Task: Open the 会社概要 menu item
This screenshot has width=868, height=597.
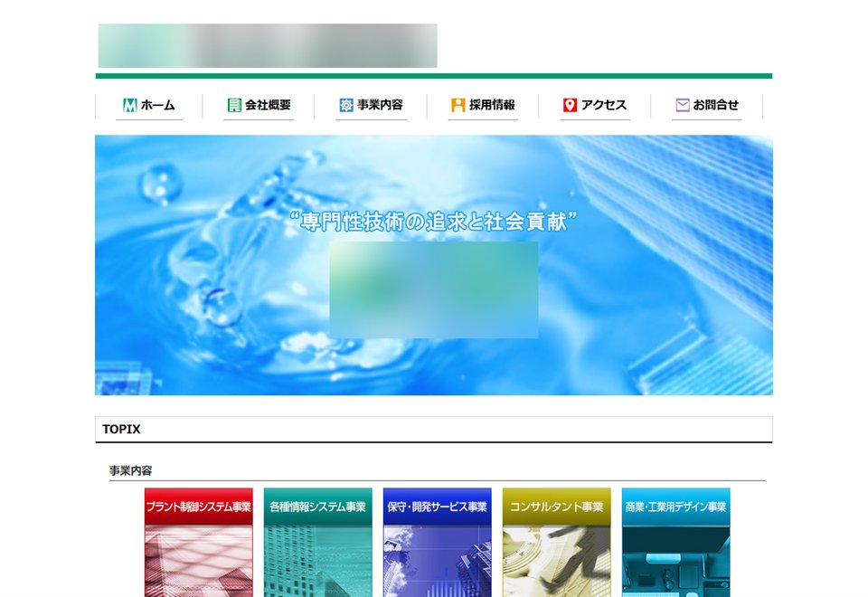Action: (x=259, y=105)
